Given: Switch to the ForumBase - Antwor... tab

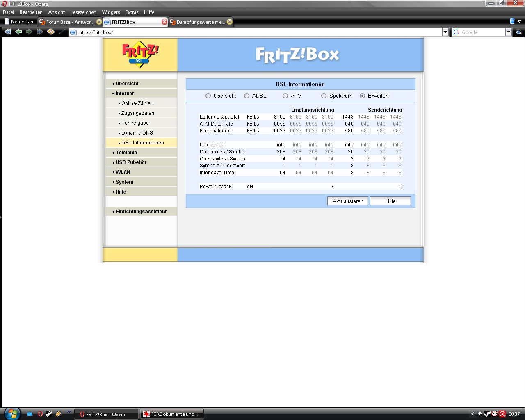Looking at the screenshot, I should pyautogui.click(x=70, y=22).
